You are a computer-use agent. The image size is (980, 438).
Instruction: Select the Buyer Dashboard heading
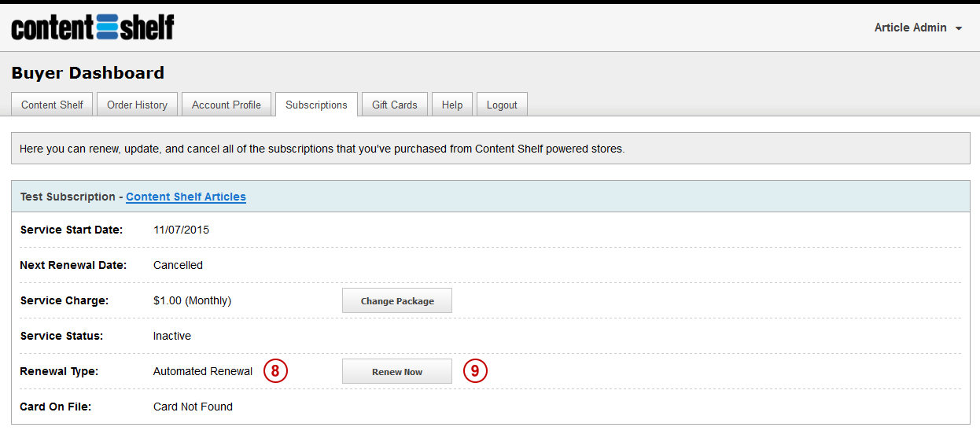[88, 73]
